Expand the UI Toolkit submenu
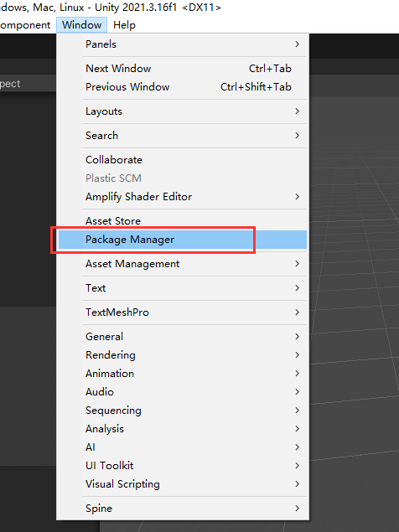399x532 pixels. coord(183,466)
